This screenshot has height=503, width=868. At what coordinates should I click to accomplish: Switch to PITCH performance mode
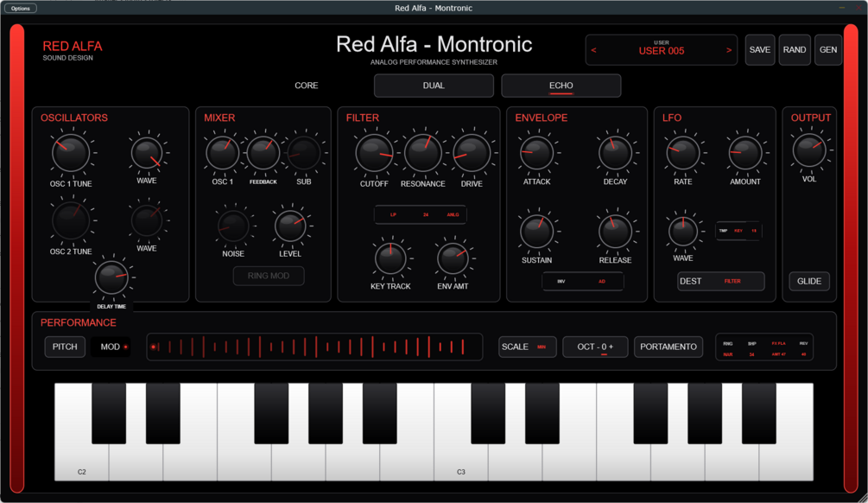[65, 347]
